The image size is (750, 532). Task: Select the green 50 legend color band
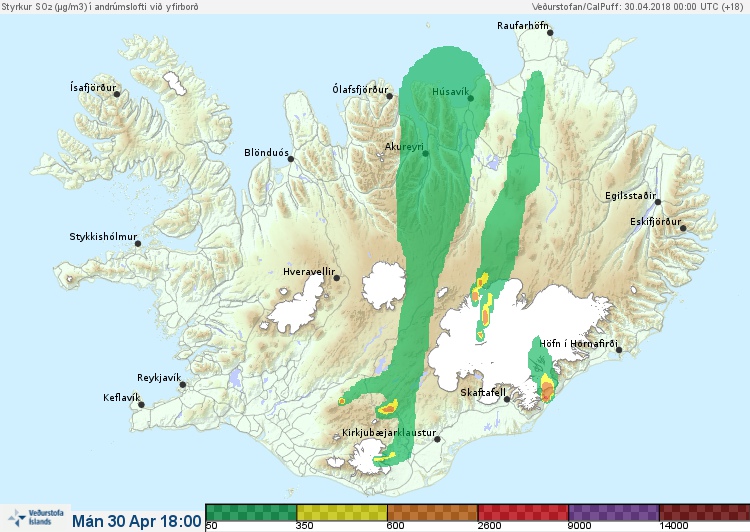pyautogui.click(x=251, y=512)
